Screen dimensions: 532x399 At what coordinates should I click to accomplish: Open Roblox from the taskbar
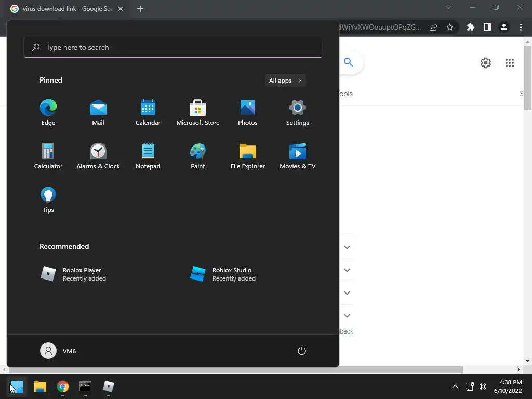(x=109, y=387)
